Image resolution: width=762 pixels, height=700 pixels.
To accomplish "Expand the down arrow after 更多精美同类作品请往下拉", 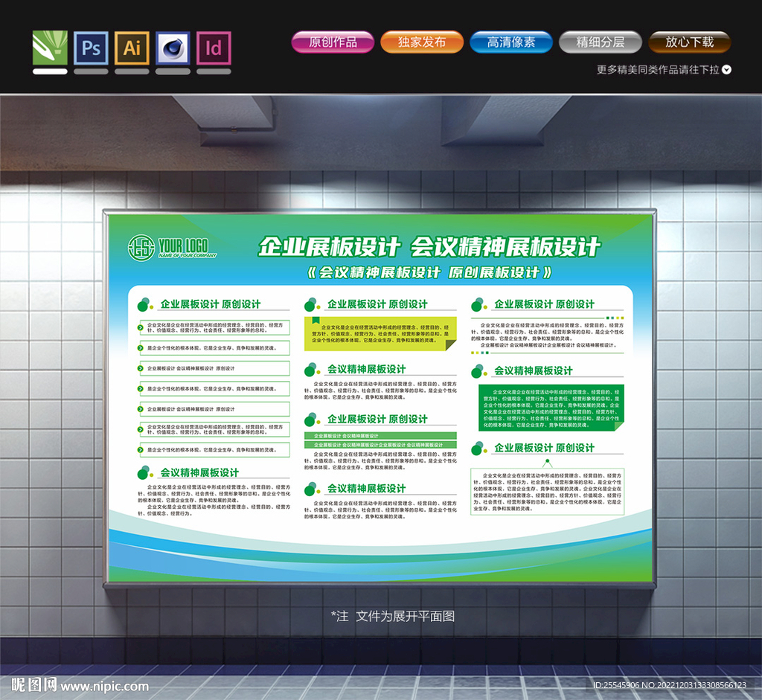I will (726, 69).
